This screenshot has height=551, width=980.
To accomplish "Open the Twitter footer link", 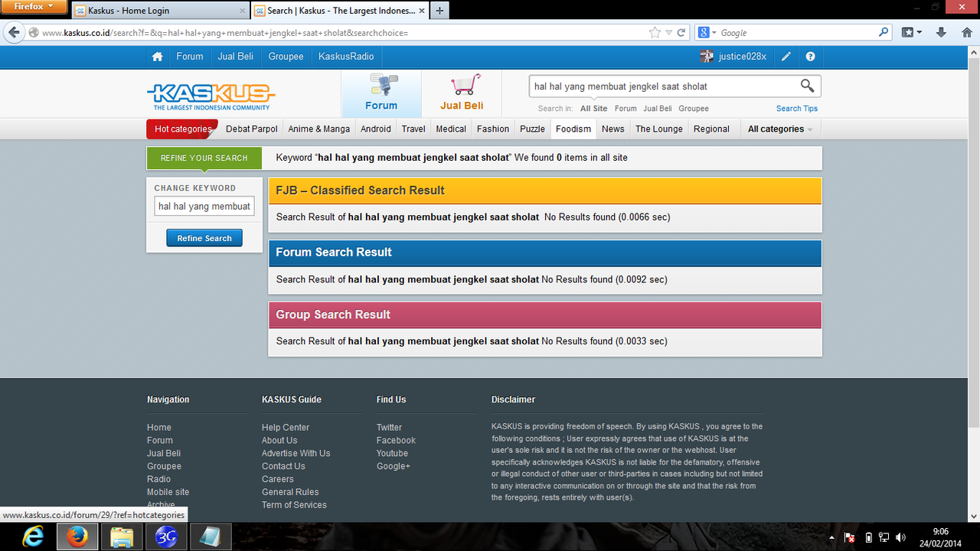I will coord(389,428).
